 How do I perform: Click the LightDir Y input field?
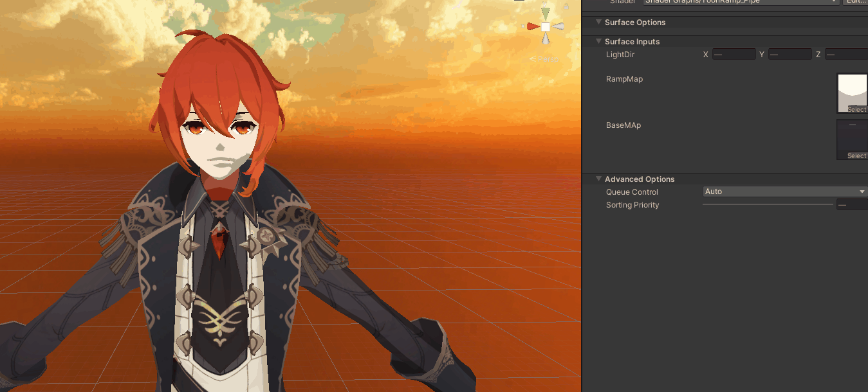(x=790, y=55)
